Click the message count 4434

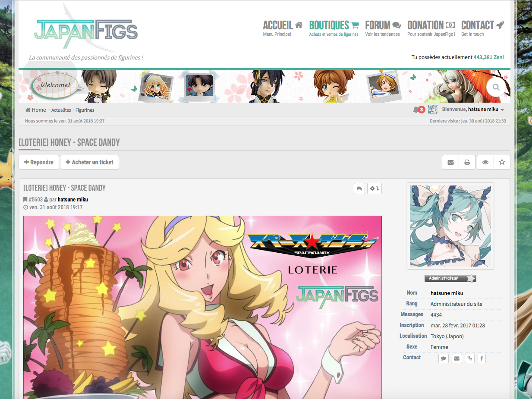[436, 315]
